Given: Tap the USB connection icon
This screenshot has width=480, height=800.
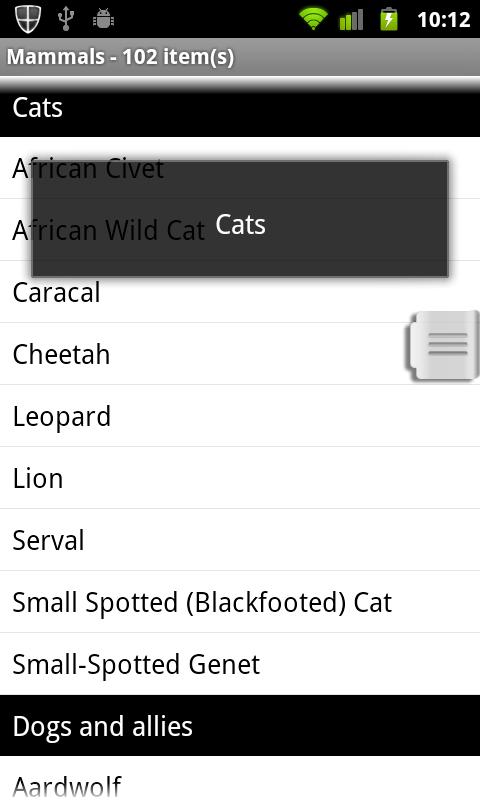Looking at the screenshot, I should 66,19.
